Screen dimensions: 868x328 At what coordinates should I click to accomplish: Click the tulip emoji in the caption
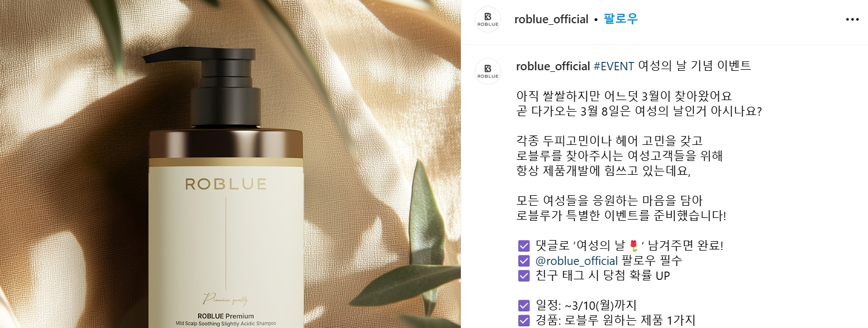point(634,246)
